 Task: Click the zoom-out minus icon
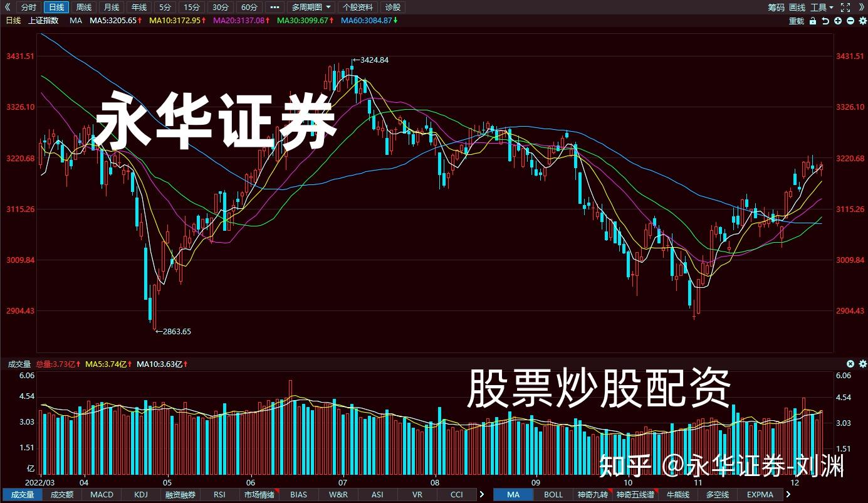click(x=850, y=21)
